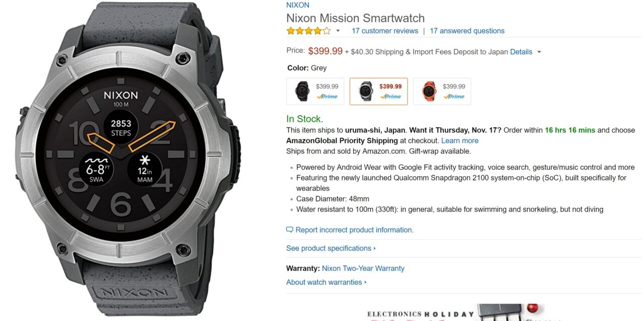Click Report incorrect product information

point(354,230)
